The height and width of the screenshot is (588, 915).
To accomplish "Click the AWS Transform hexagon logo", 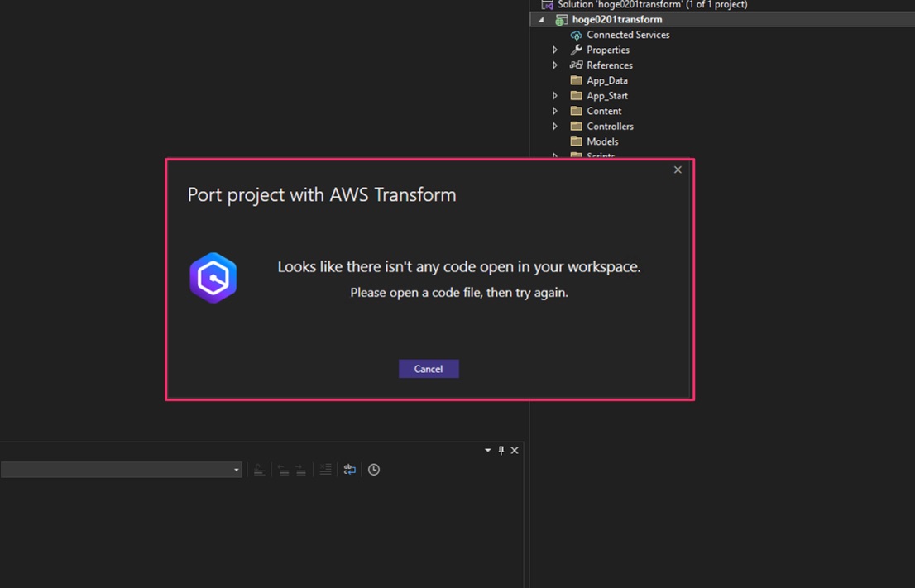I will 213,278.
